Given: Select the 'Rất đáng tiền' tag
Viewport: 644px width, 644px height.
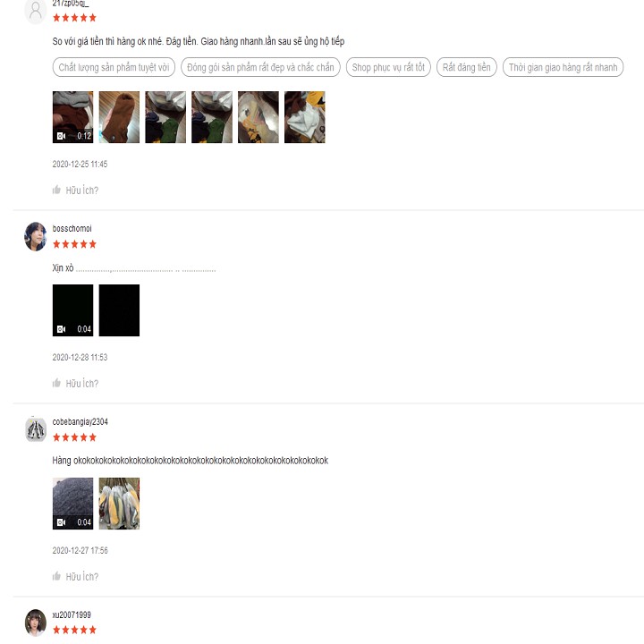Looking at the screenshot, I should point(467,67).
